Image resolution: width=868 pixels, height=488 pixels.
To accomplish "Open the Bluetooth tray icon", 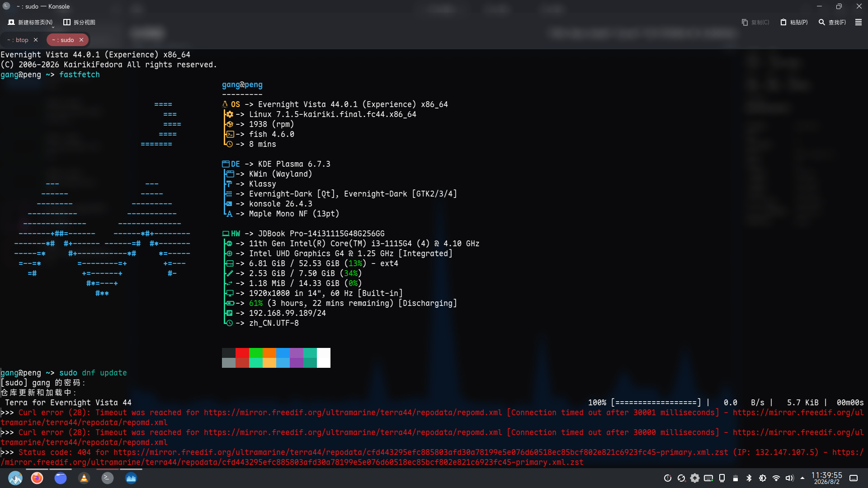I will tap(749, 478).
